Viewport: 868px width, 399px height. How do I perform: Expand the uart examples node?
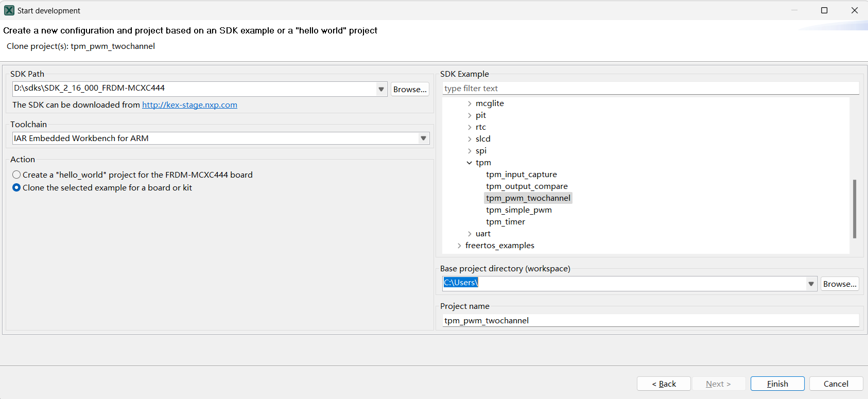[x=470, y=234]
